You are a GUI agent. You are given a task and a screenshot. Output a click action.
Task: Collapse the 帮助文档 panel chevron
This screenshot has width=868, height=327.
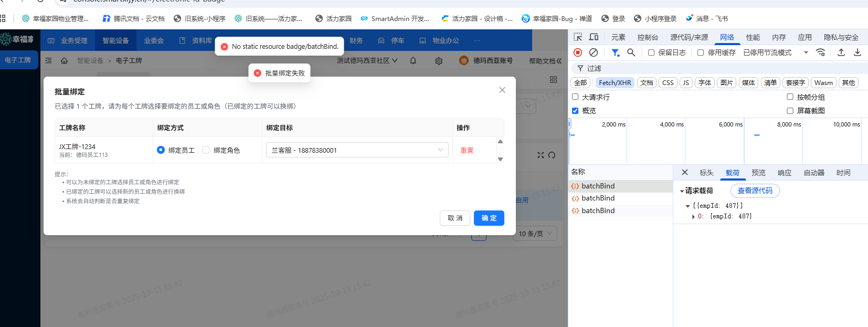pyautogui.click(x=559, y=61)
